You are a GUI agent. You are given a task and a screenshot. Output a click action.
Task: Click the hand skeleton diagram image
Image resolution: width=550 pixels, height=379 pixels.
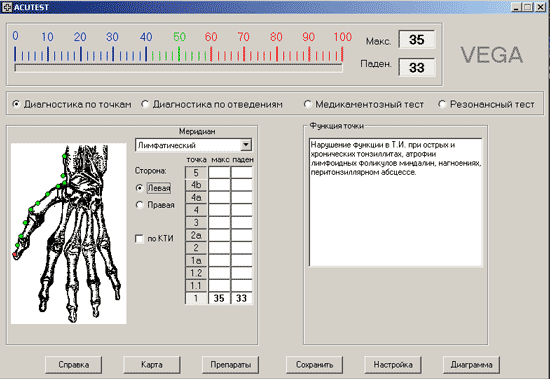(x=69, y=233)
